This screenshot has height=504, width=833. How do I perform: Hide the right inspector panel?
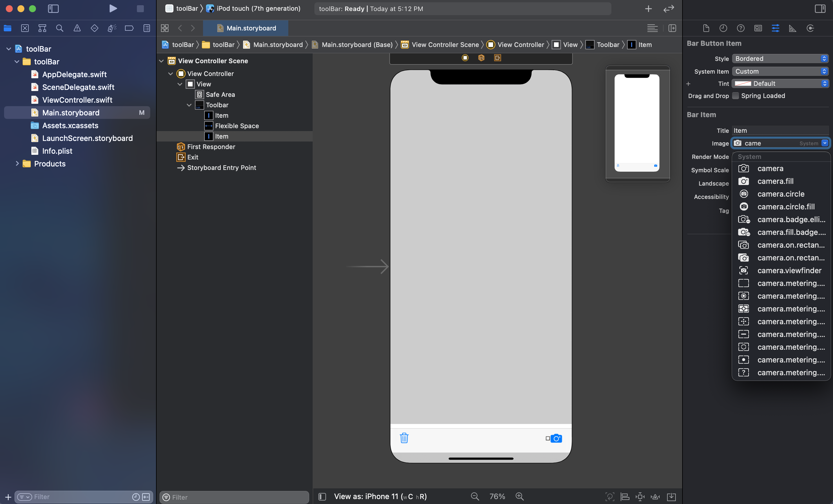coord(821,9)
